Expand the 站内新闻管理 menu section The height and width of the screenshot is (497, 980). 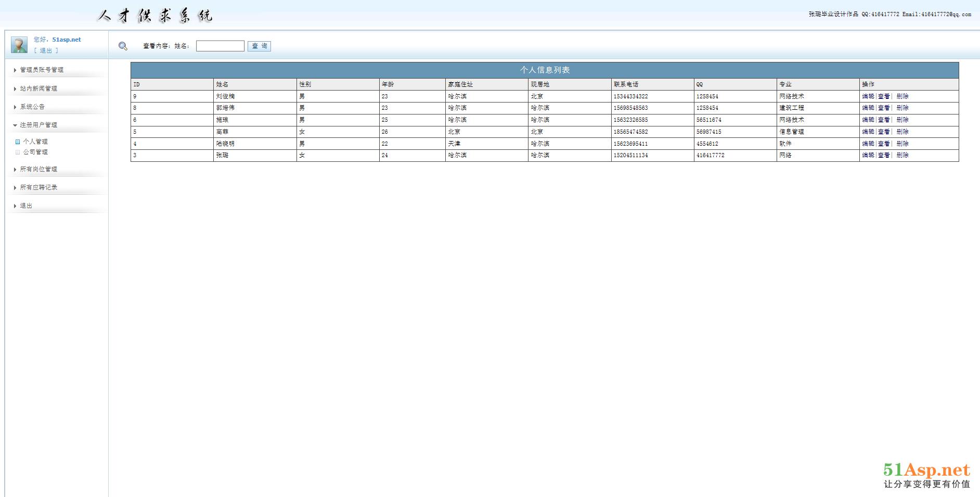38,88
